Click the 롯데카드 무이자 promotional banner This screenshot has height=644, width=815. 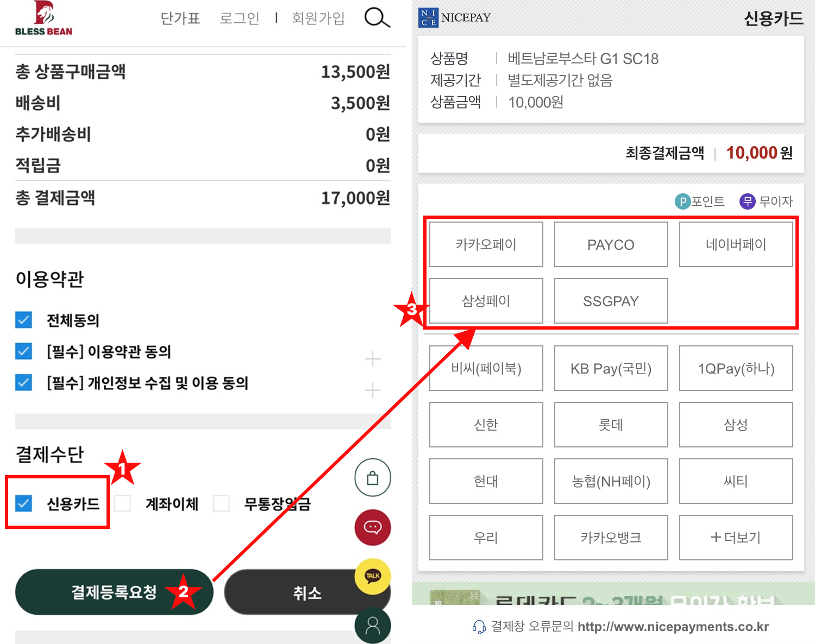tap(613, 594)
